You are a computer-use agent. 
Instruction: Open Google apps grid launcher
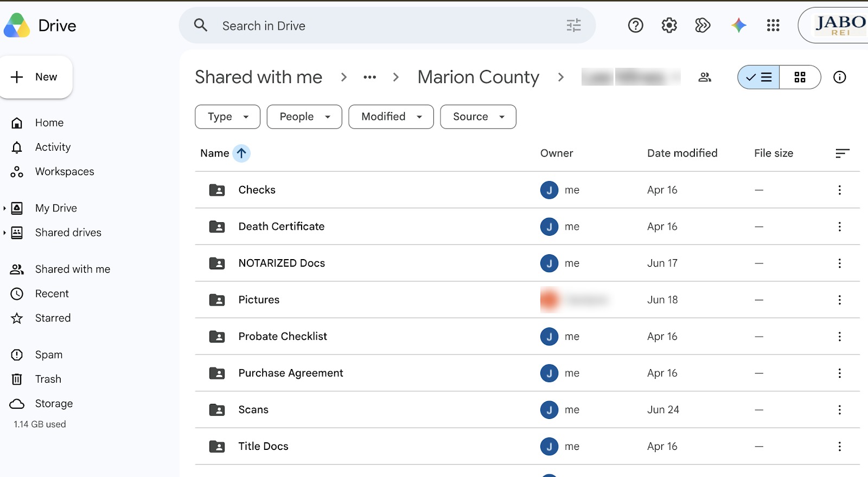773,25
